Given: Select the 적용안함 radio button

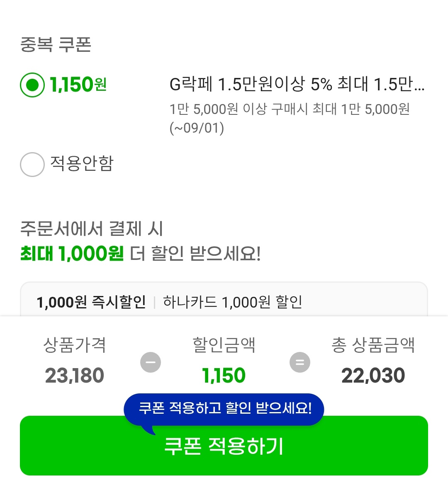Looking at the screenshot, I should 32,165.
